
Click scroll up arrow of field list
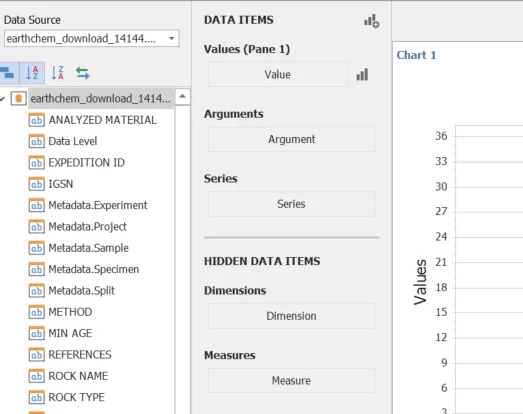(182, 97)
